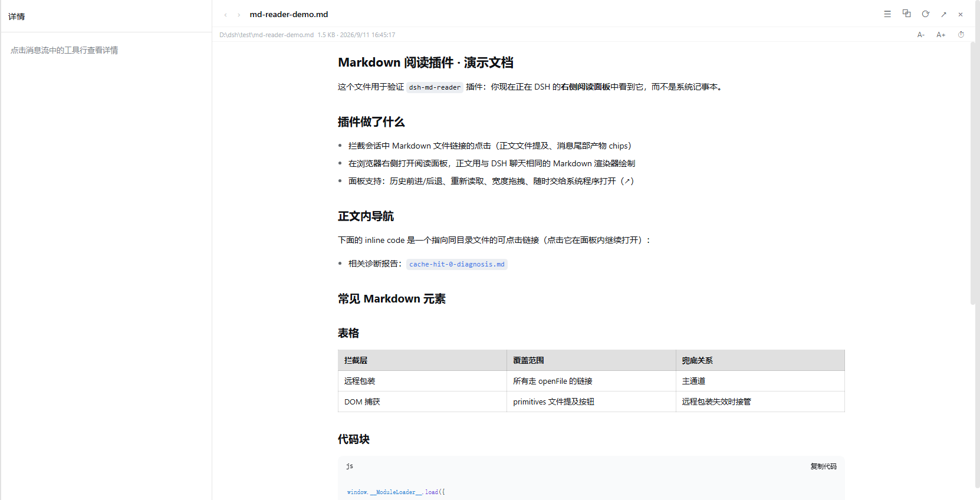This screenshot has height=500, width=980.
Task: Click the 常见 Markdown 元素 heading
Action: [392, 299]
